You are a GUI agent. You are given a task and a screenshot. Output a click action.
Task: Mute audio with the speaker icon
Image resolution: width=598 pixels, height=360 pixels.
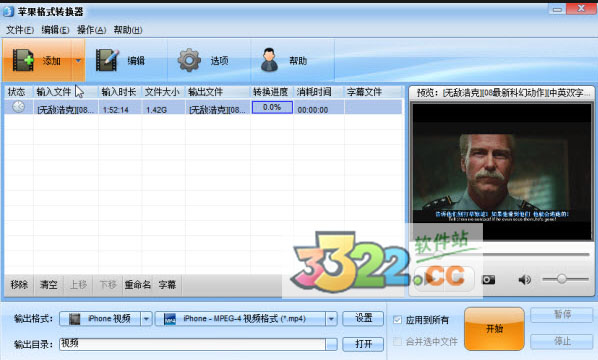click(524, 280)
